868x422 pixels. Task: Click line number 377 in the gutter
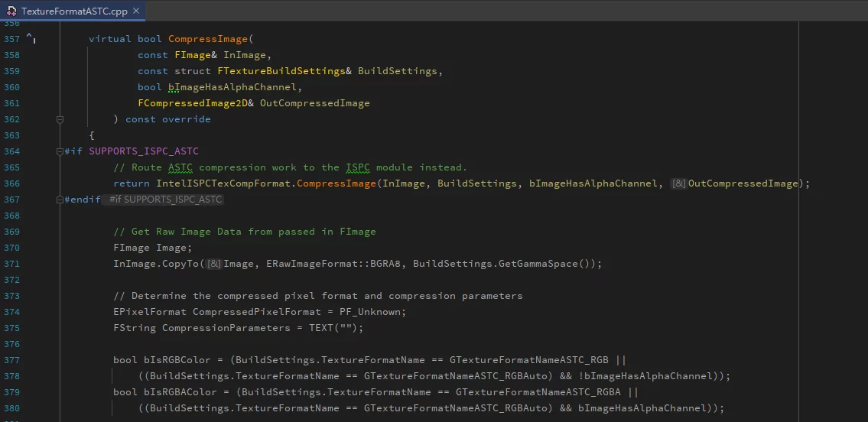(12, 360)
